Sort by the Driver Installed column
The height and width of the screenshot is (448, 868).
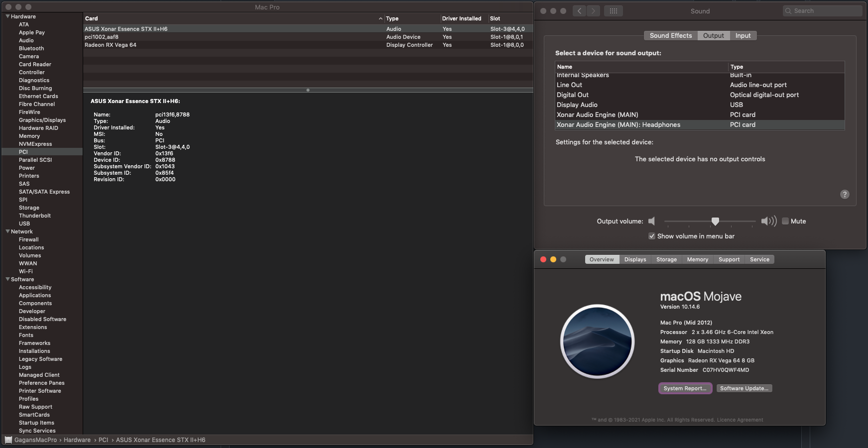[464, 18]
